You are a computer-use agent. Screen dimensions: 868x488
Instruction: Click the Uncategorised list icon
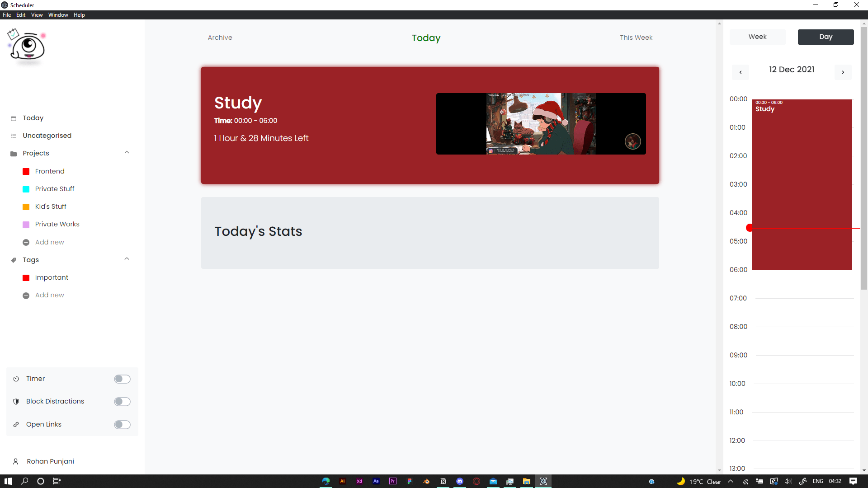(x=14, y=136)
